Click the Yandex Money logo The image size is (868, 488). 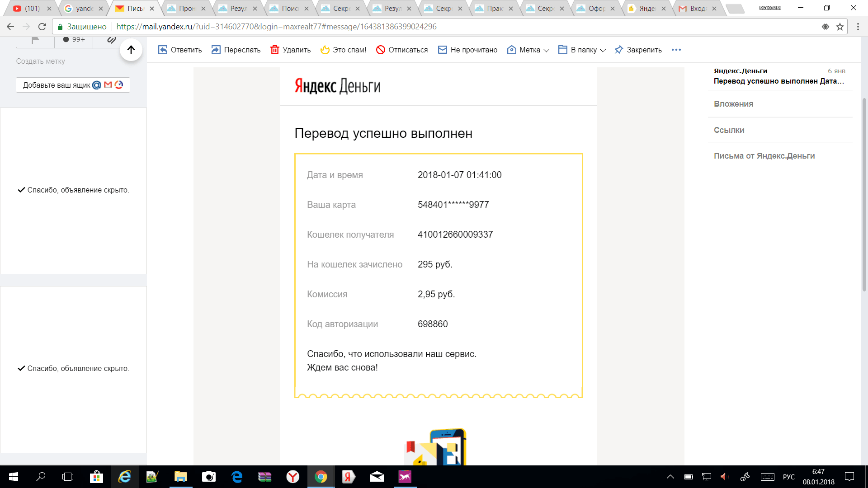click(338, 86)
